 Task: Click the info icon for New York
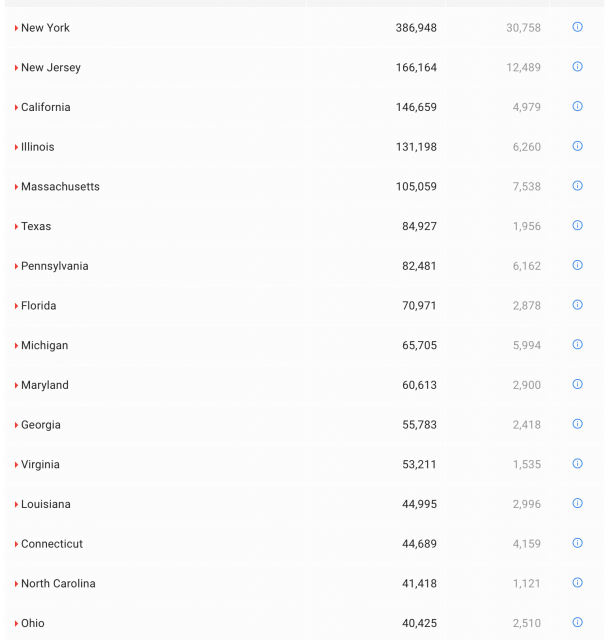577,27
